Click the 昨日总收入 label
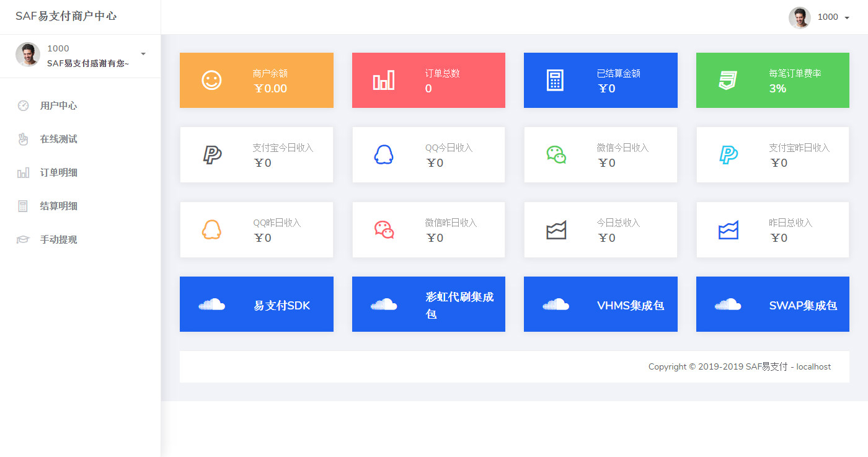The width and height of the screenshot is (868, 457). click(790, 223)
